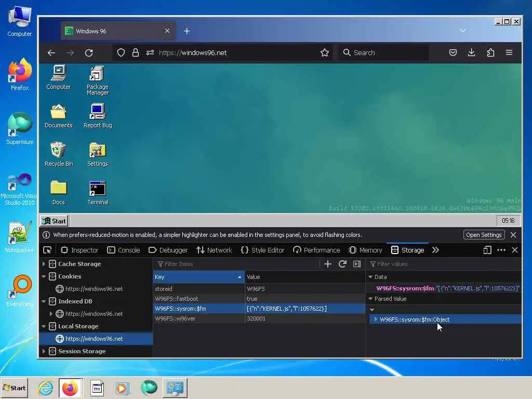Dismiss the reduced-motion notification
This screenshot has height=399, width=532.
[x=513, y=235]
